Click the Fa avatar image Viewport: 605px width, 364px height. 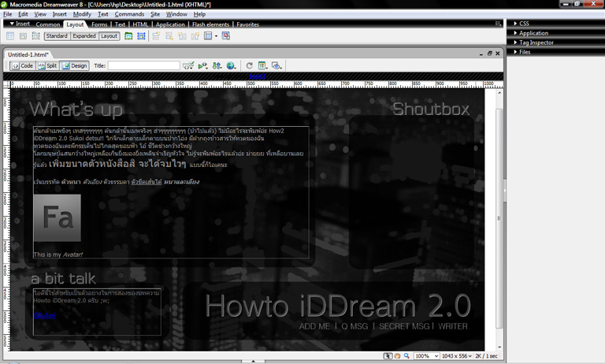coord(58,217)
